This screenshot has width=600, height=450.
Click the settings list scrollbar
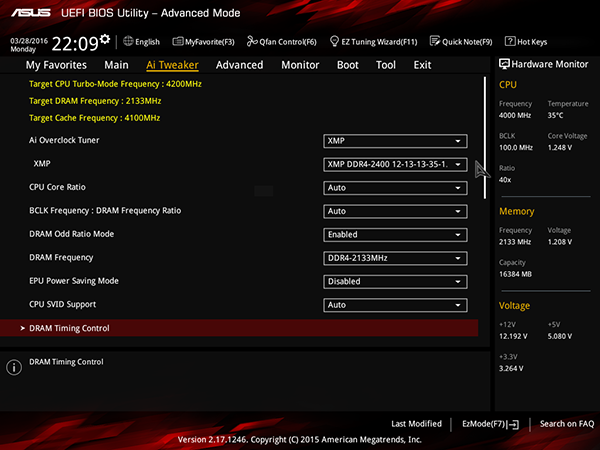click(x=485, y=138)
